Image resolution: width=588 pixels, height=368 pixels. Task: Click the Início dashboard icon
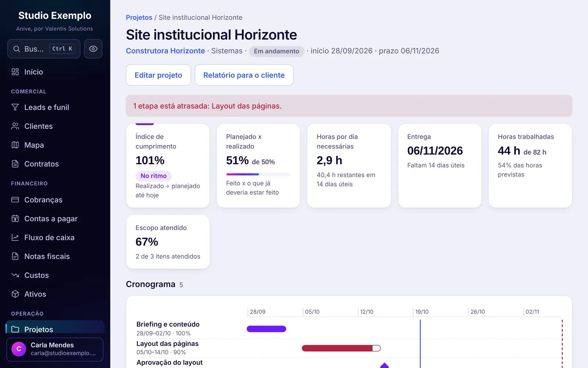(15, 72)
